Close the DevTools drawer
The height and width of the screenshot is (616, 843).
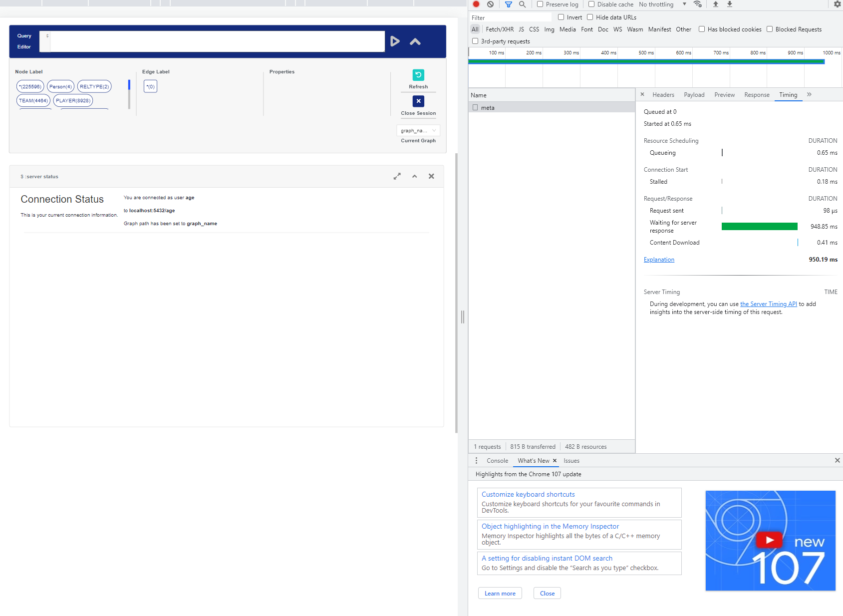coord(838,460)
